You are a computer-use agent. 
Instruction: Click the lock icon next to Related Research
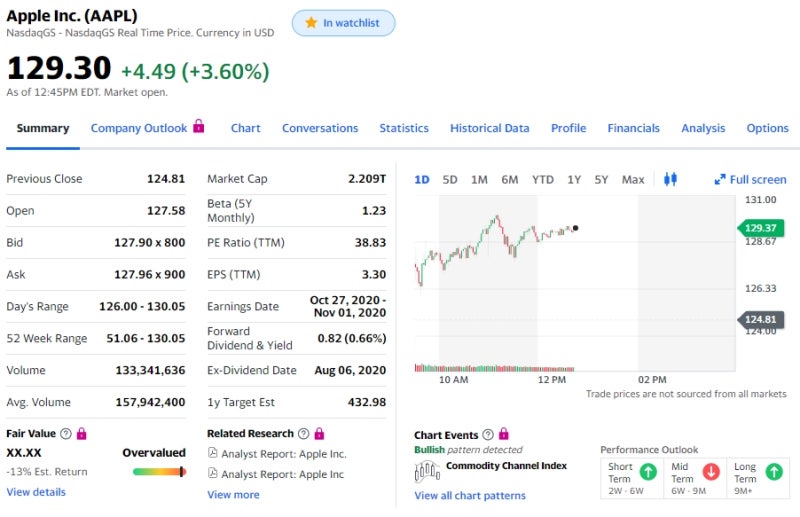click(319, 433)
